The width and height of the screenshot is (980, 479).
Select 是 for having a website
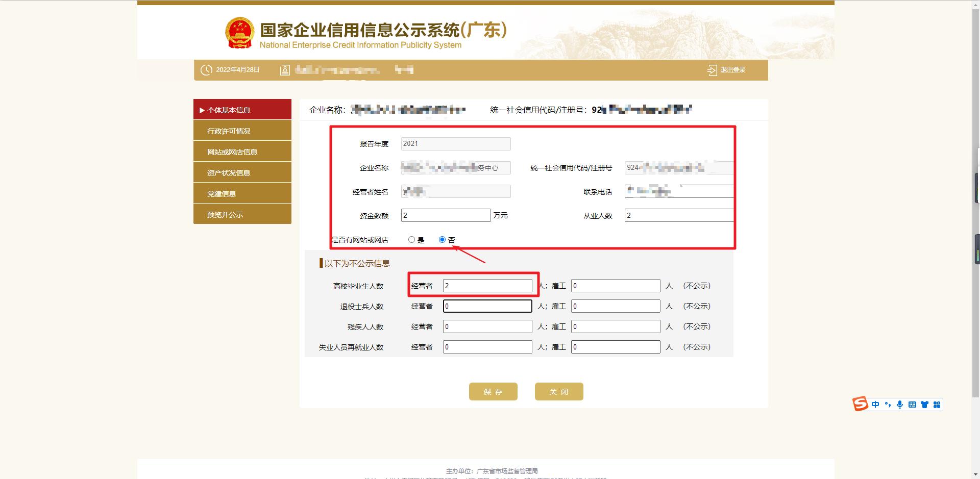pyautogui.click(x=411, y=239)
